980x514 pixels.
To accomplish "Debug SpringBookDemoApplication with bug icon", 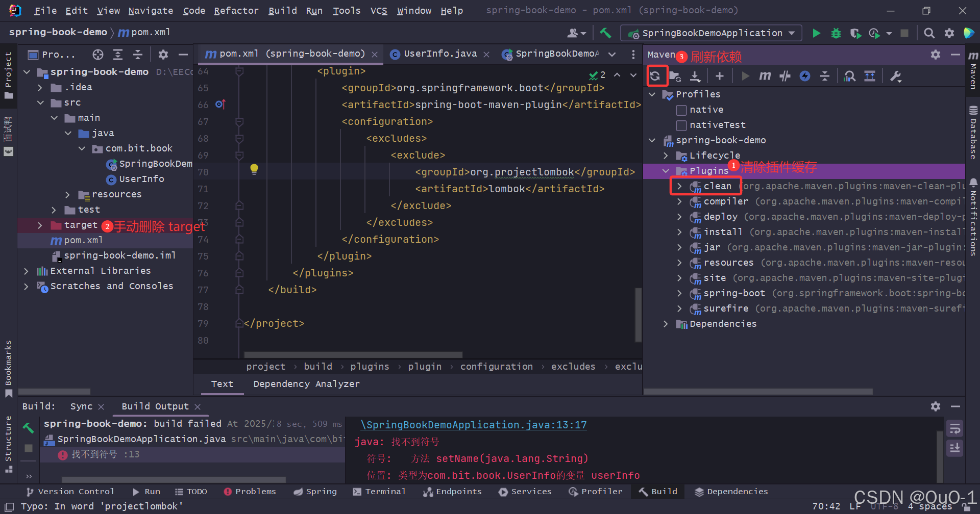I will tap(836, 33).
